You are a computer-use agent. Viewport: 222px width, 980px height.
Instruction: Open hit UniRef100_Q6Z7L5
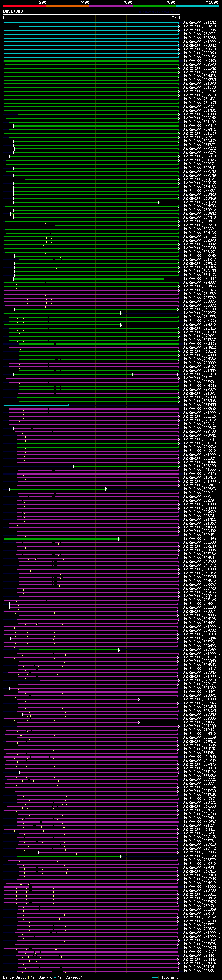[x=199, y=416]
